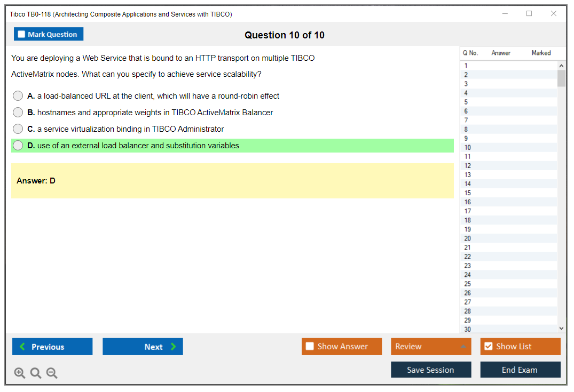Select answer A load-balanced URL option

(x=18, y=96)
